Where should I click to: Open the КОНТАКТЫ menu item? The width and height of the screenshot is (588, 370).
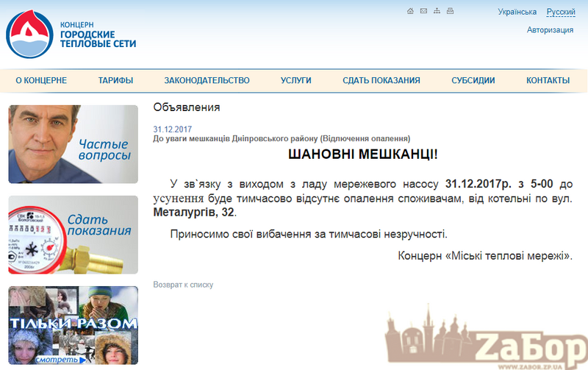[x=548, y=80]
